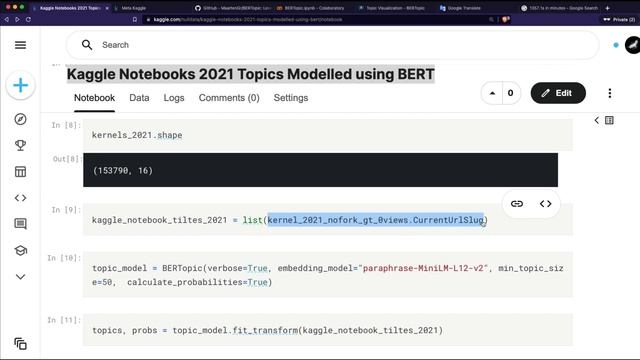This screenshot has height=360, width=640.
Task: Open Courses via the graduation cap icon
Action: coord(20,250)
